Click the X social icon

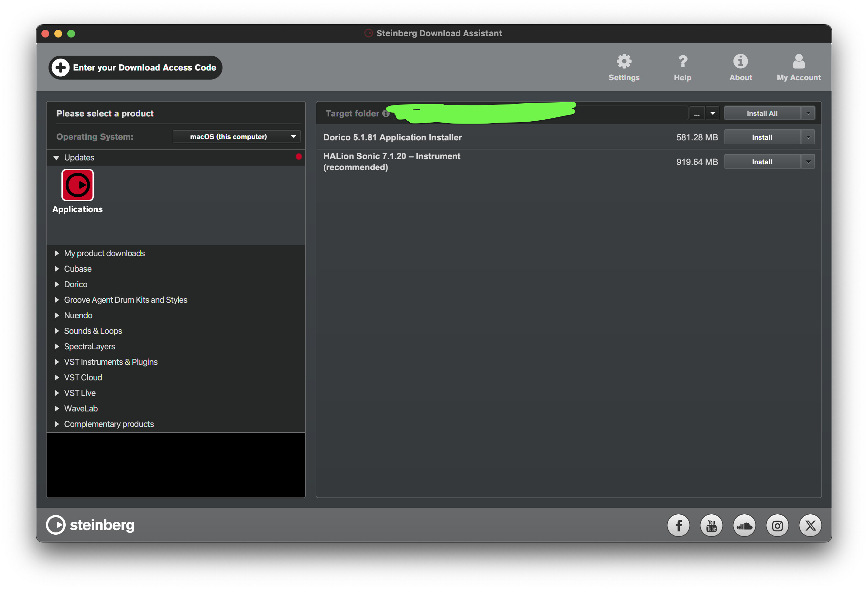click(x=810, y=525)
